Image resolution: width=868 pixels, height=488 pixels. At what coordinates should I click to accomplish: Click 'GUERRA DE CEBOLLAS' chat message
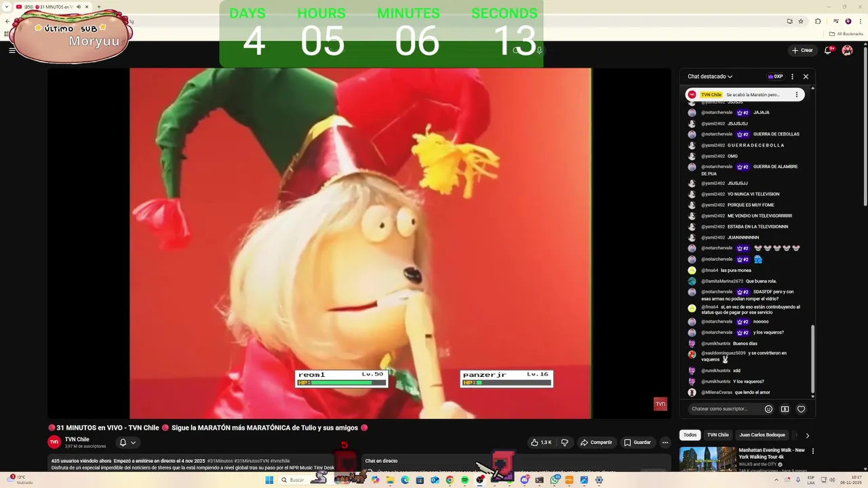[746, 134]
